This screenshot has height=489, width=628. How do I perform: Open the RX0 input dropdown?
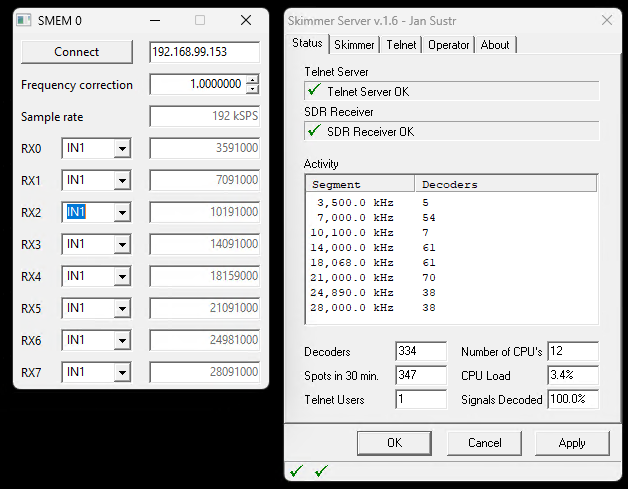[122, 149]
